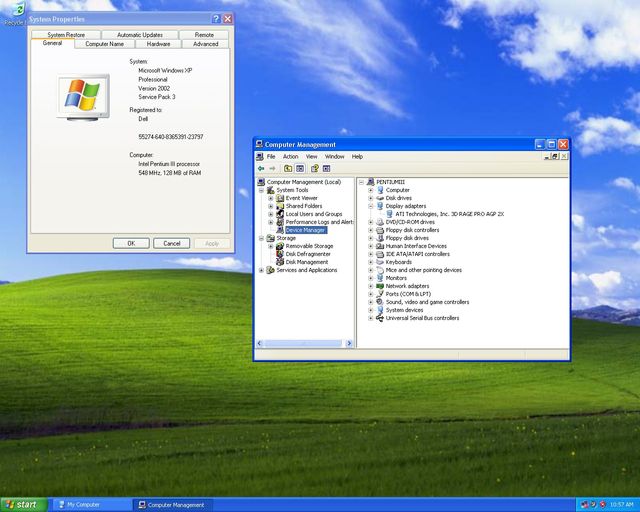This screenshot has width=640, height=512.
Task: Click the Keyboards device icon
Action: 380,262
